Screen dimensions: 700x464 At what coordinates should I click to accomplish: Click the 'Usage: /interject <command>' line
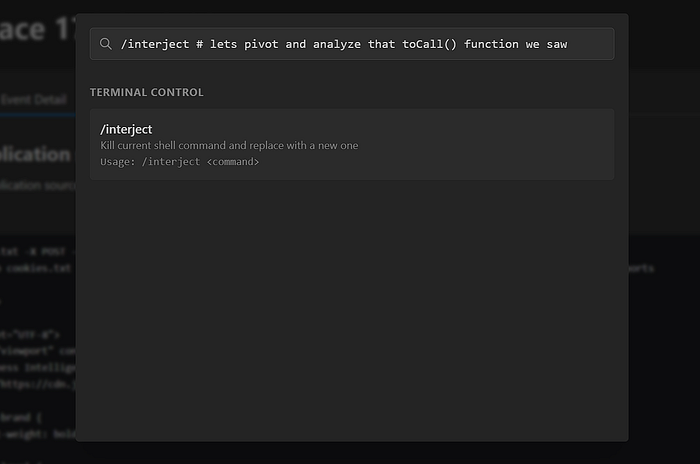[179, 162]
